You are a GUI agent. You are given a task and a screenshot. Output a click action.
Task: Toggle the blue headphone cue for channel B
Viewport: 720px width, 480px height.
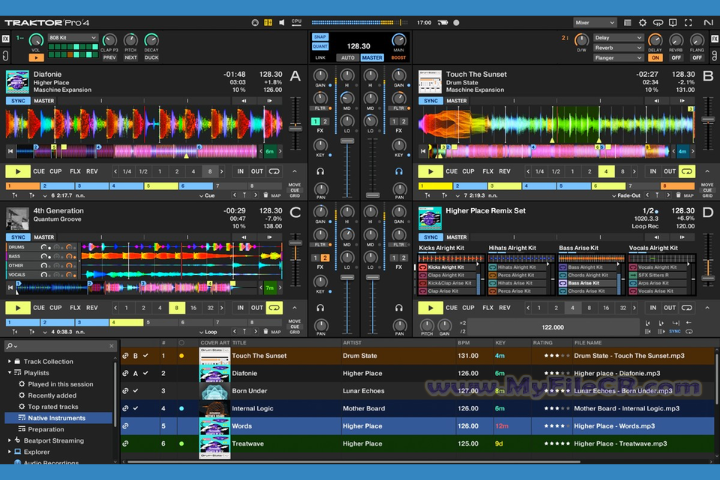point(399,171)
